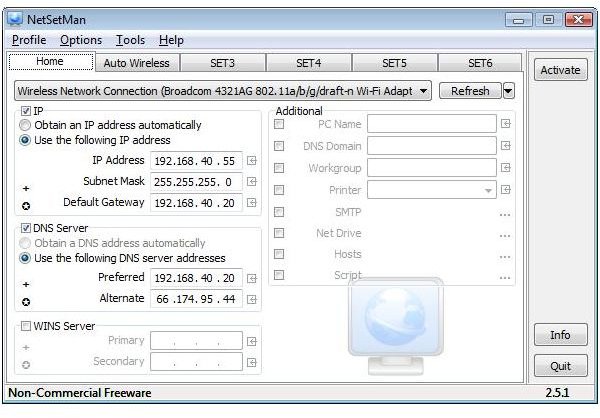Click the PC Name text field

[432, 124]
